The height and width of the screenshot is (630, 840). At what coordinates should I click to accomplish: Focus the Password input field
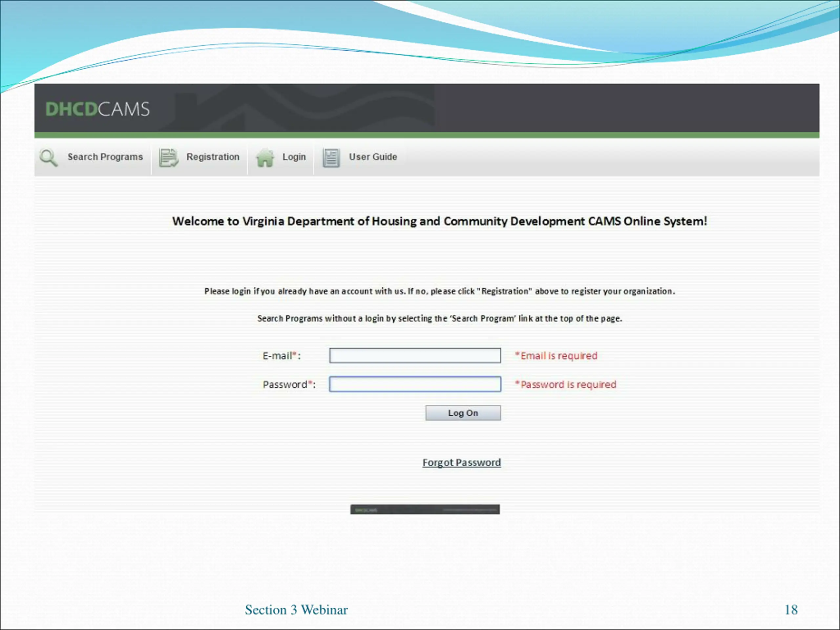click(x=415, y=384)
